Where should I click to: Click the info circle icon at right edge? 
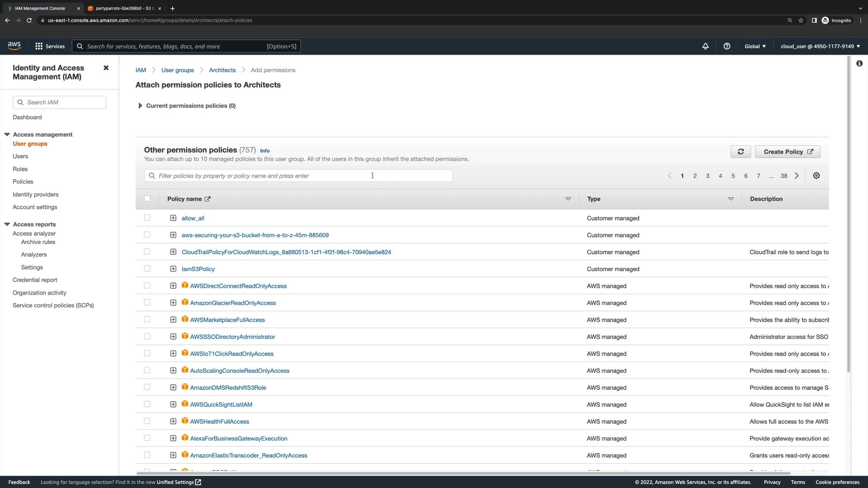859,64
